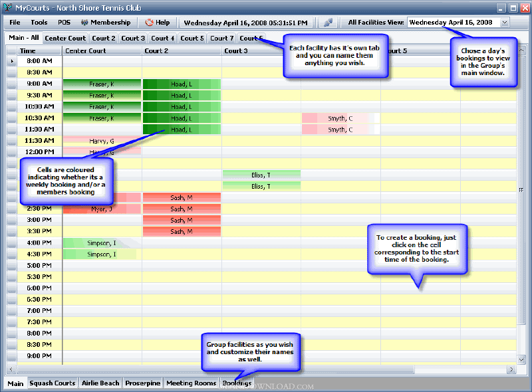Click empty Center Court cell at 6:00 PM
This screenshot has height=392, width=532.
click(102, 288)
